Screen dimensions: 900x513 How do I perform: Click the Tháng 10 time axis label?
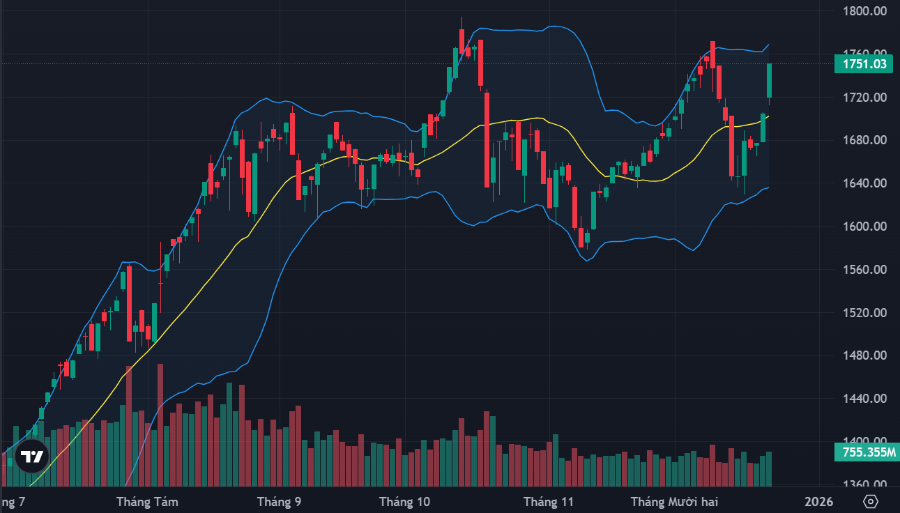[x=404, y=500]
